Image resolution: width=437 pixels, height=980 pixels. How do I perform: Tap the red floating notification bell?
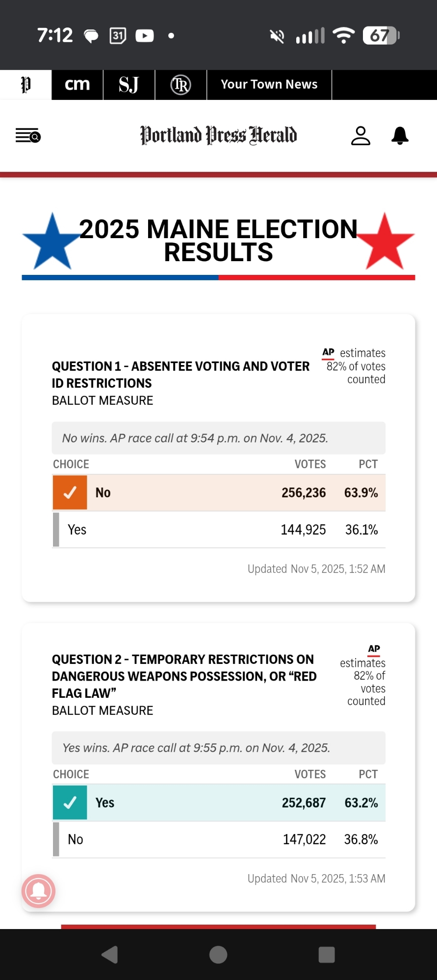(38, 891)
